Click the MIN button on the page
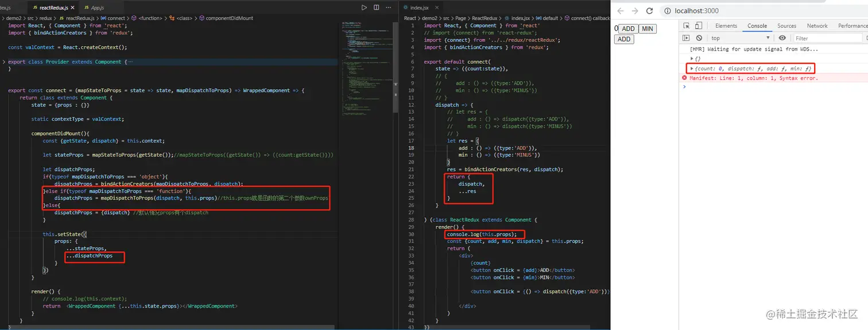 pos(647,29)
